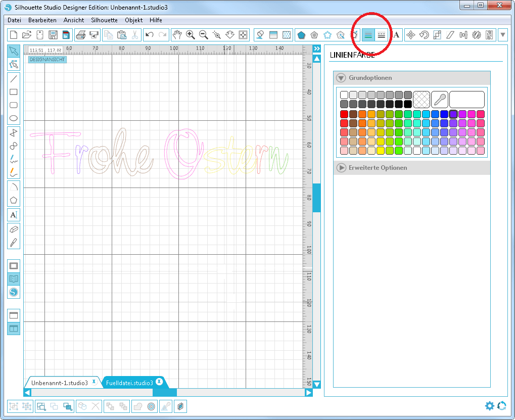515x420 pixels.
Task: Select the eyedropper in the Linienfarbe panel
Action: click(440, 99)
